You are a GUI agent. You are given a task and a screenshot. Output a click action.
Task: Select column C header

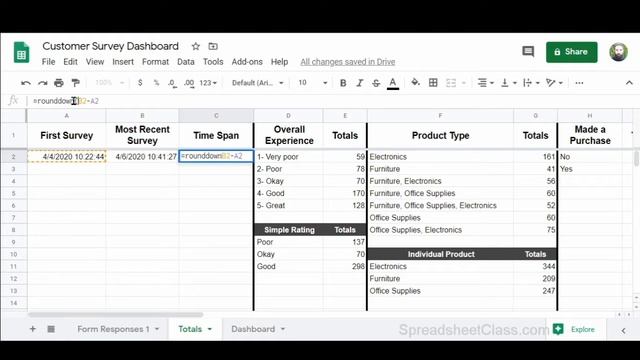pyautogui.click(x=216, y=116)
